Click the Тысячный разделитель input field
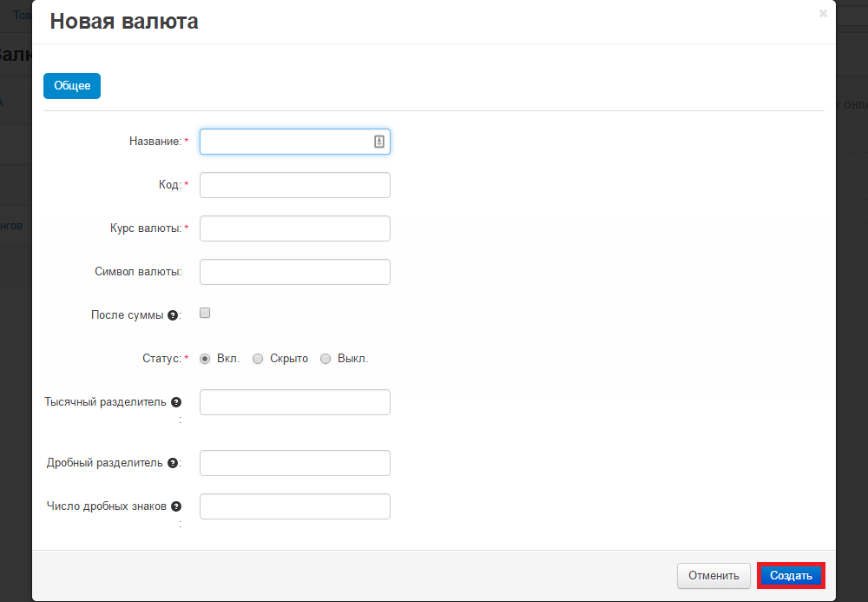Screen dimensions: 868x602 click(x=294, y=402)
